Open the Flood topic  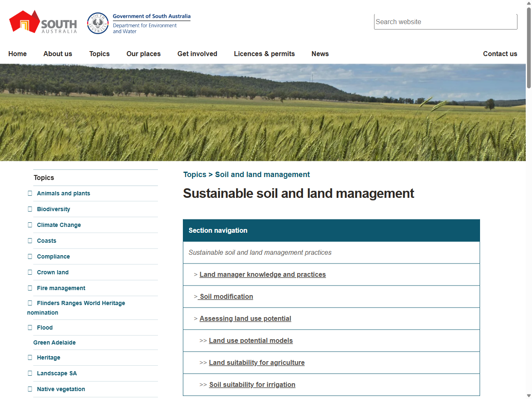45,328
